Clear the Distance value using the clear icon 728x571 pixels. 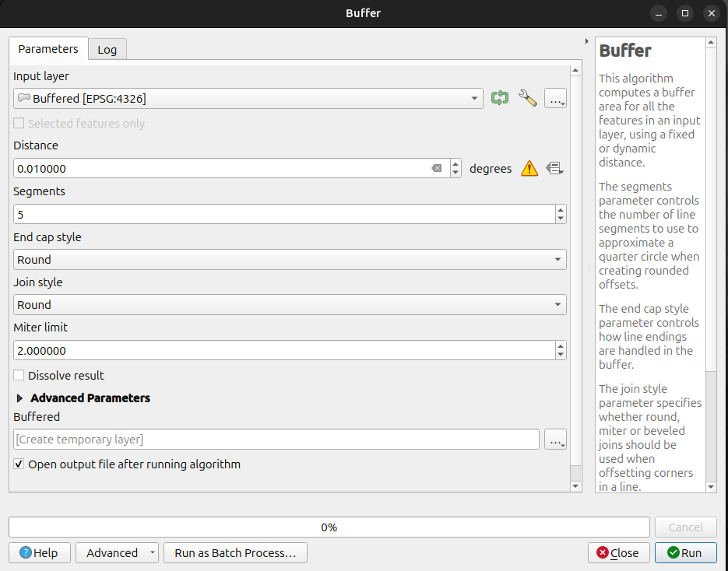click(x=436, y=168)
